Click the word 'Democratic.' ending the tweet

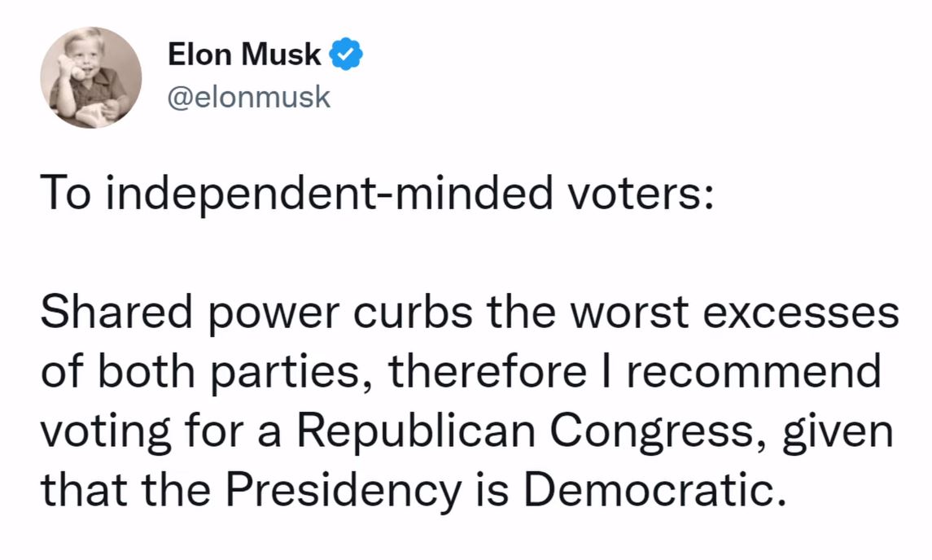[x=655, y=491]
